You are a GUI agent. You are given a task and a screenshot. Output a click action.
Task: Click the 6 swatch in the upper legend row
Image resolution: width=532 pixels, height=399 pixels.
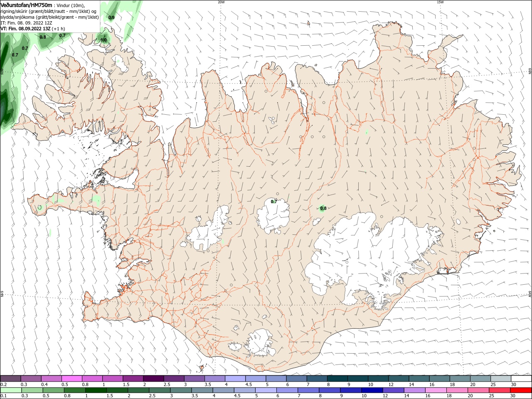coord(296,378)
